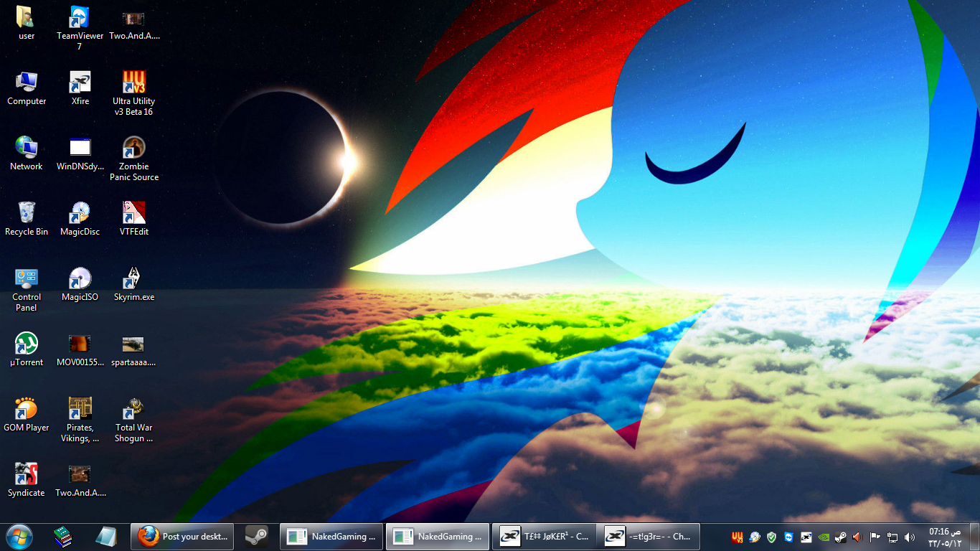Viewport: 980px width, 551px height.
Task: Select the Two.And.A file next to Syndicate
Action: [80, 480]
